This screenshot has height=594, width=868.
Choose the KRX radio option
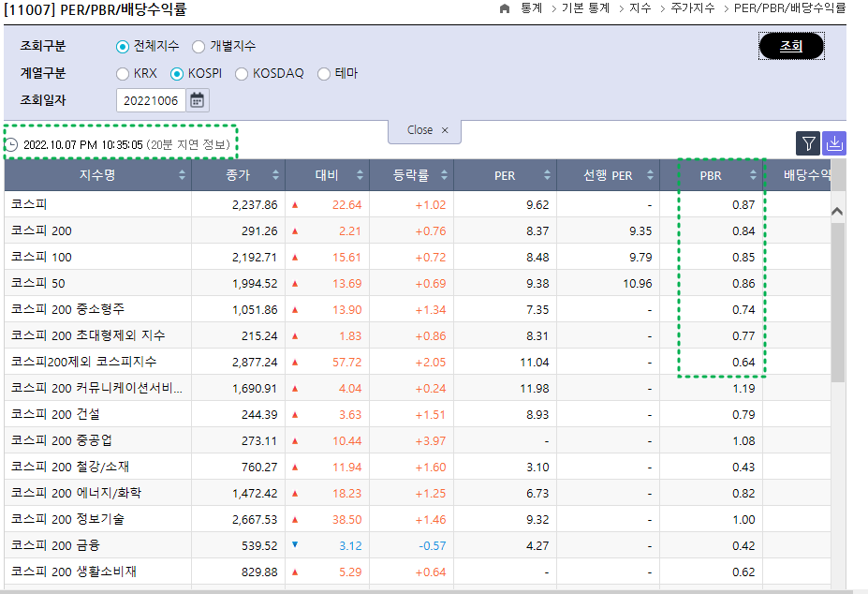click(123, 74)
